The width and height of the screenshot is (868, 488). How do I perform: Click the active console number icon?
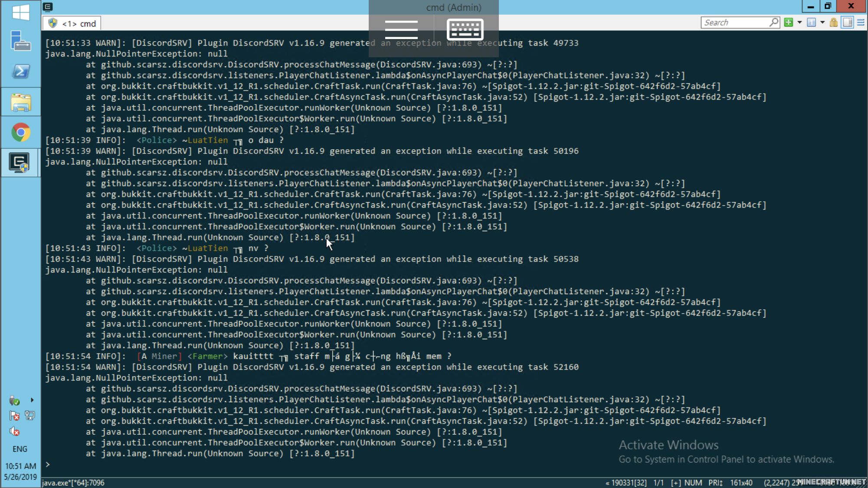pyautogui.click(x=811, y=23)
